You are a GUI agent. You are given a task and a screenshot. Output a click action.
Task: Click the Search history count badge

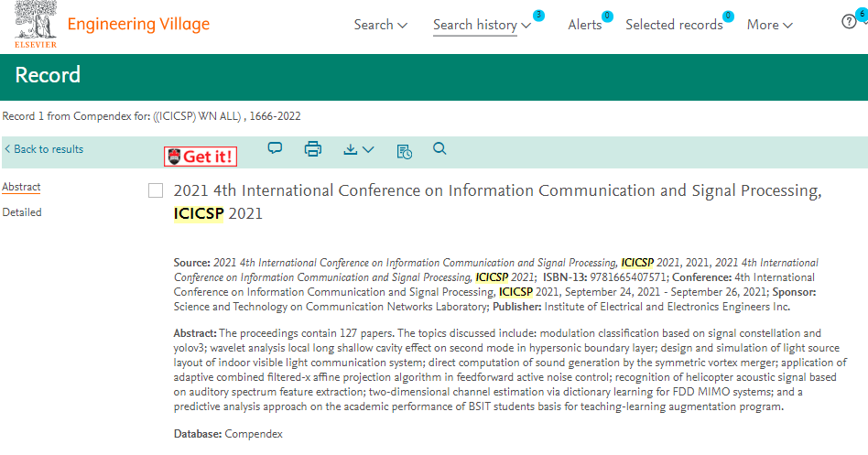pos(538,16)
